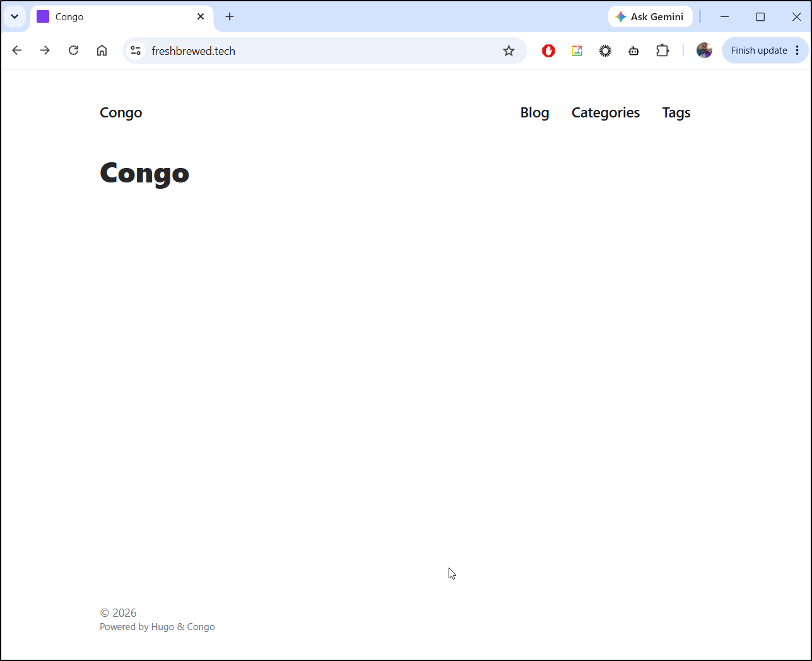The image size is (812, 661).
Task: Open the colorful image extension icon
Action: click(577, 51)
